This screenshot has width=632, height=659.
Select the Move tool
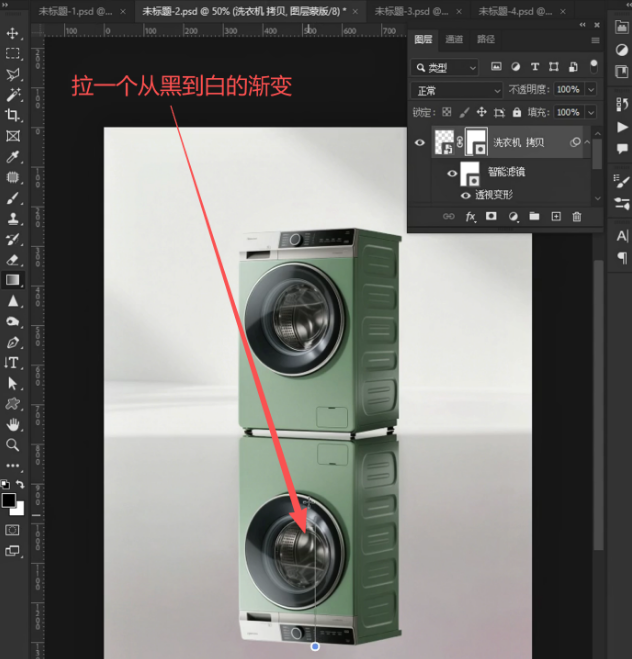pos(12,33)
